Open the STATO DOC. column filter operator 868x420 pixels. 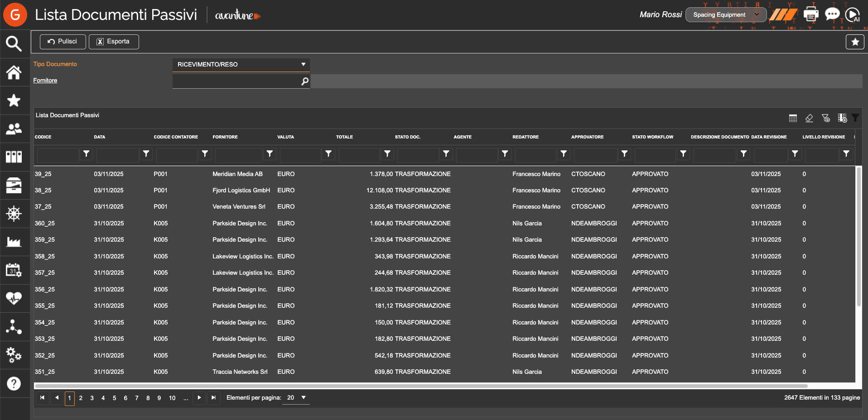[446, 154]
